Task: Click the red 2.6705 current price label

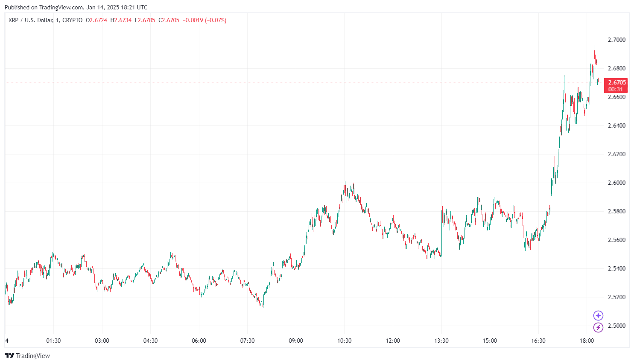Action: 617,82
